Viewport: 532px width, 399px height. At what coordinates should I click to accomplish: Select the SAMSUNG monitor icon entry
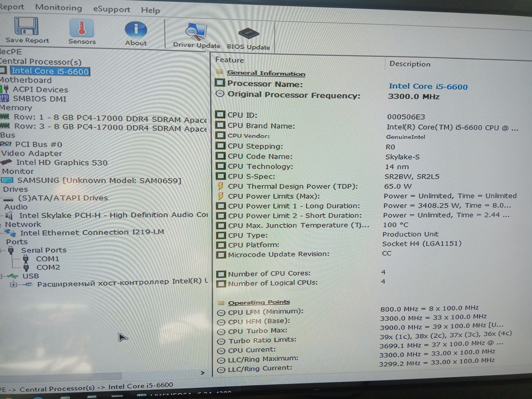coord(7,180)
